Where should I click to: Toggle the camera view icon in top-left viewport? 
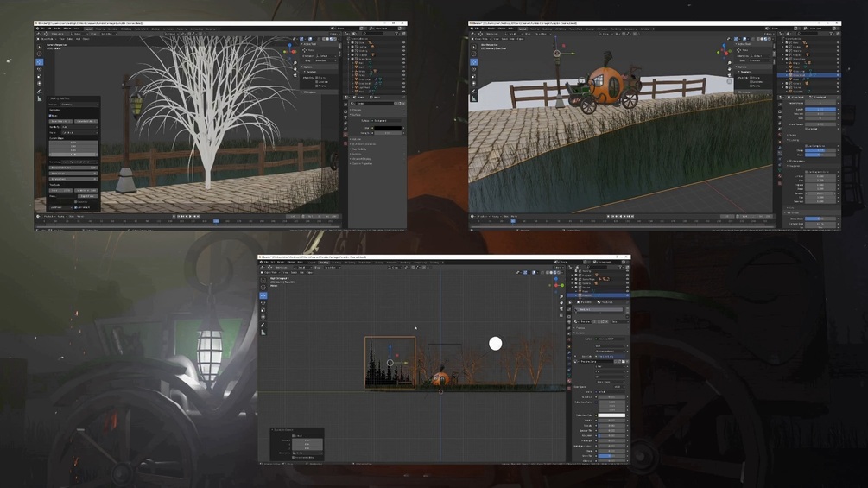pos(295,75)
